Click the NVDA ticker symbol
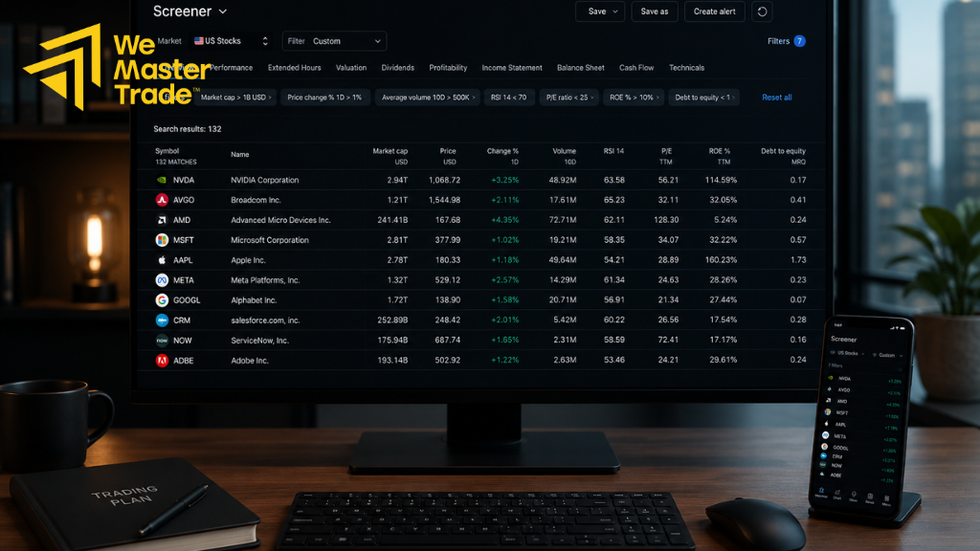The height and width of the screenshot is (551, 980). [x=184, y=180]
